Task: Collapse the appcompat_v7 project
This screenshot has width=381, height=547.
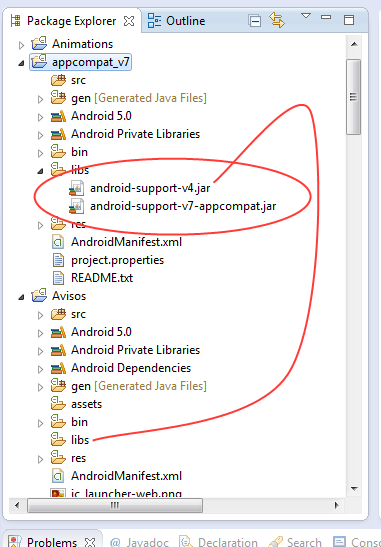Action: 21,63
